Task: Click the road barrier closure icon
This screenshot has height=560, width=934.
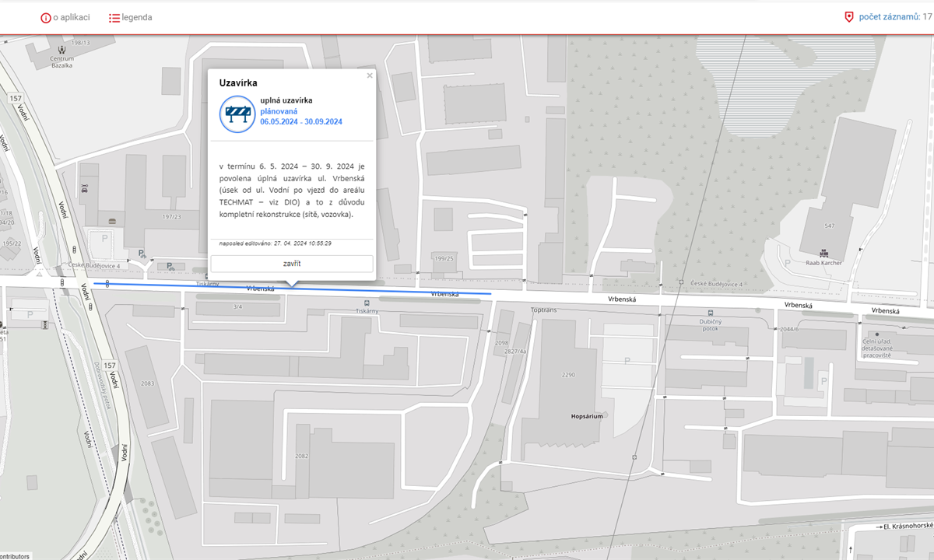Action: [237, 114]
